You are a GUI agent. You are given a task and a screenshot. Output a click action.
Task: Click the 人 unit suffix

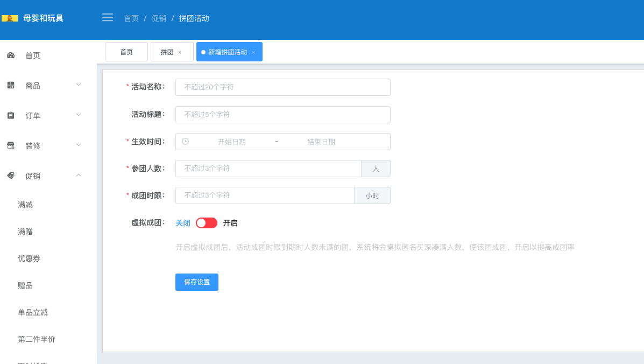click(376, 169)
